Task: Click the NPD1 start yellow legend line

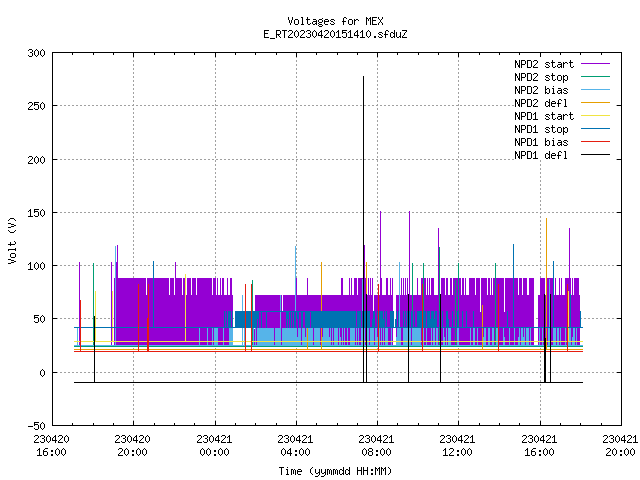Action: click(595, 116)
